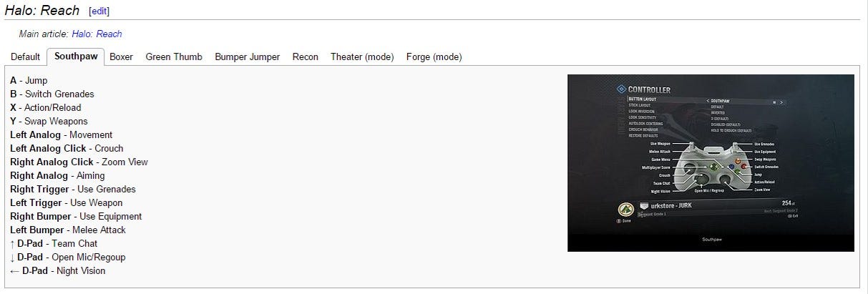Click the 'B - Switch Grenades' line
Image resolution: width=868 pixels, height=294 pixels.
(52, 94)
